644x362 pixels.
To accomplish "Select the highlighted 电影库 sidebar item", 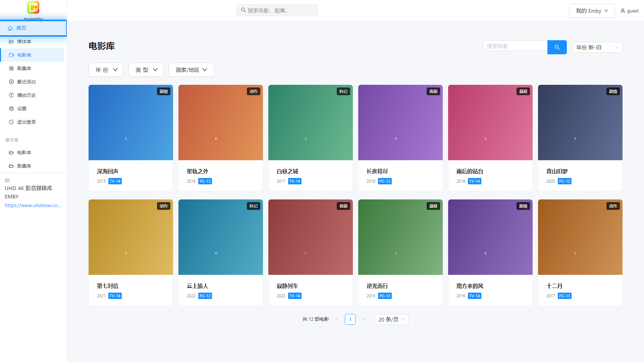I will [x=32, y=55].
